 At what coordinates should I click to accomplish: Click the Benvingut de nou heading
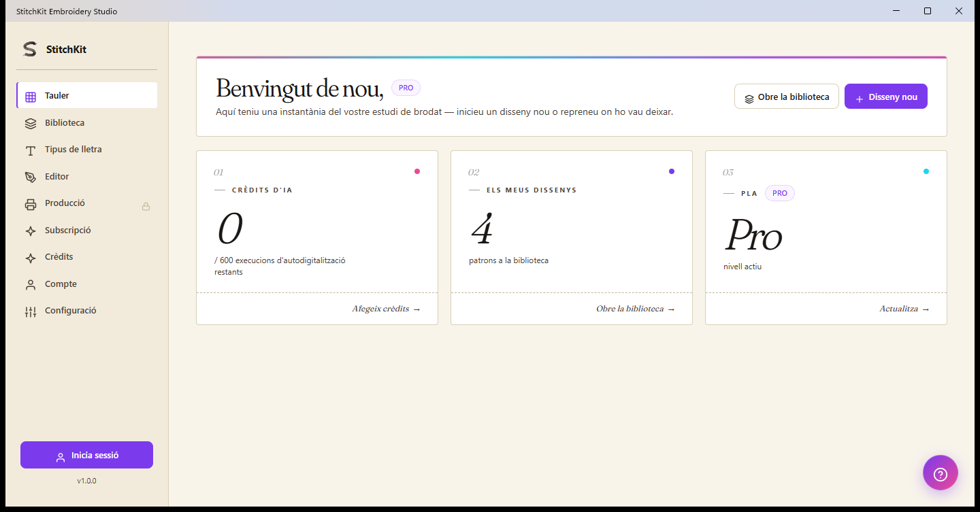[x=299, y=88]
